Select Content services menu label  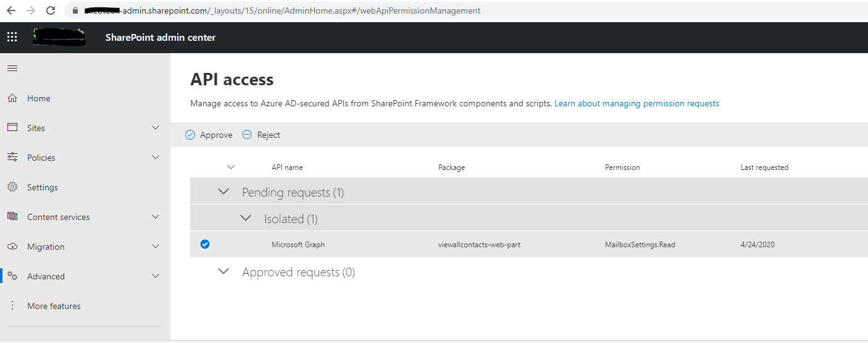59,217
